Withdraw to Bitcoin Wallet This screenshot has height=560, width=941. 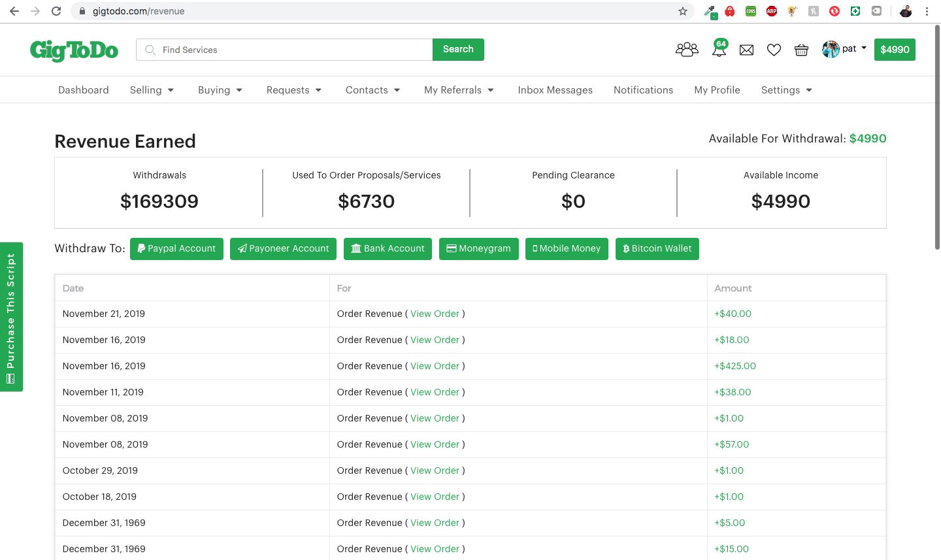point(657,249)
